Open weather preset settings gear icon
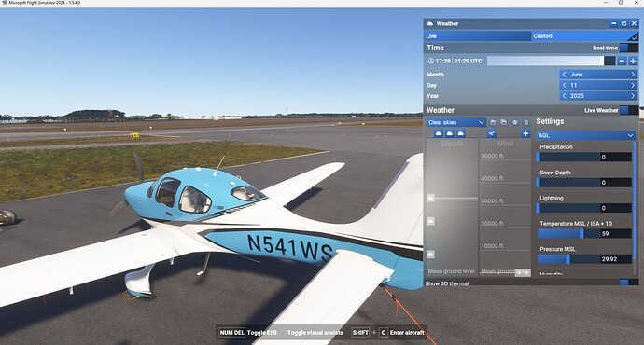The image size is (644, 345). click(515, 122)
